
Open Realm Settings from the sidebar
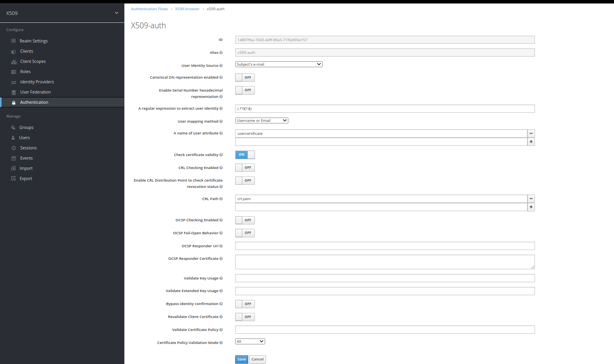[33, 40]
